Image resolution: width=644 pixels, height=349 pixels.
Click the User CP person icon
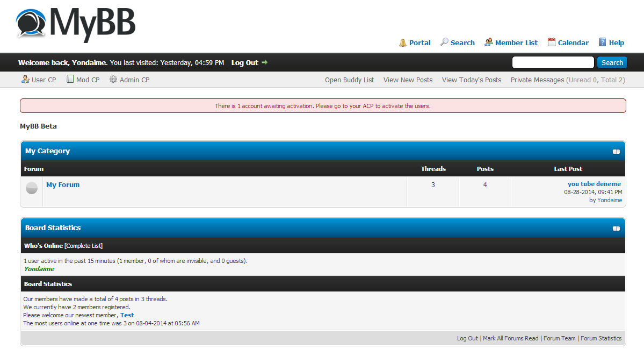coord(25,80)
